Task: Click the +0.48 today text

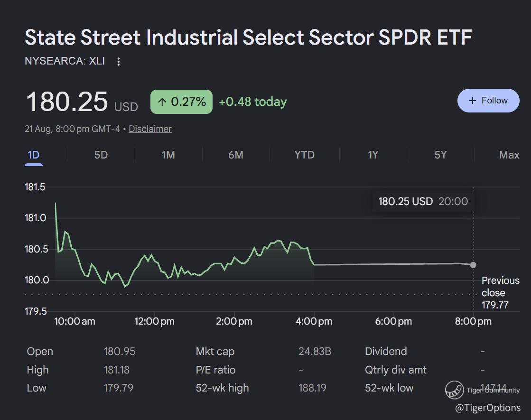Action: coord(252,102)
